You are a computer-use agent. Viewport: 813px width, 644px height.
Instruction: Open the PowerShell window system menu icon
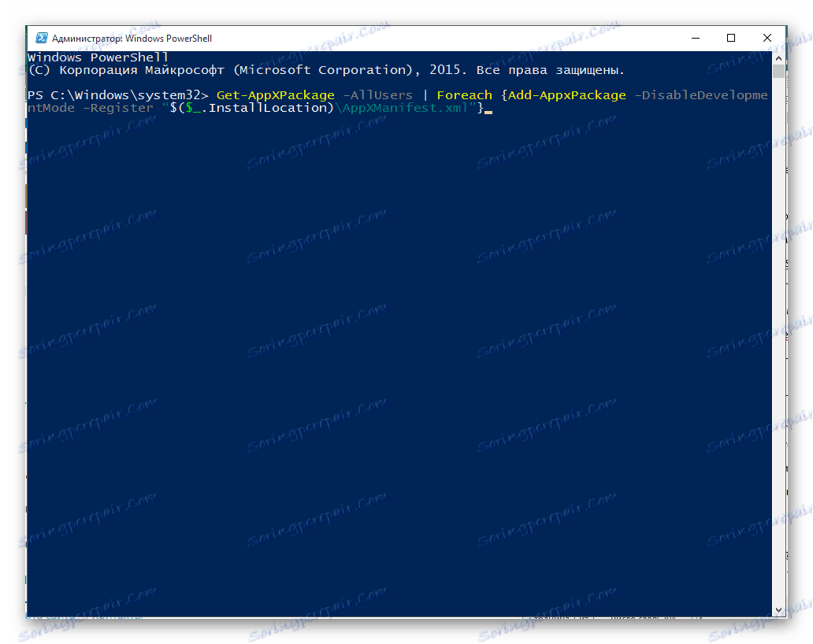pyautogui.click(x=40, y=37)
